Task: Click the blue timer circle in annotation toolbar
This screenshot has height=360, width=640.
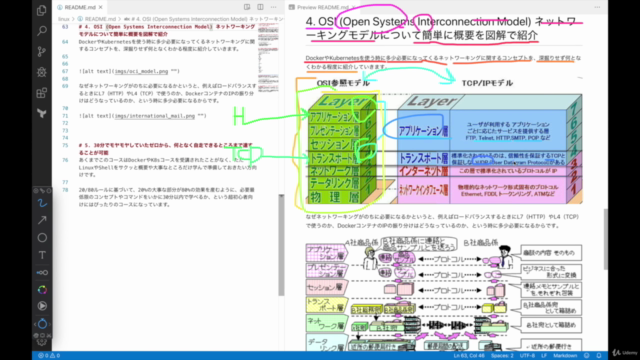Action: pyautogui.click(x=42, y=324)
